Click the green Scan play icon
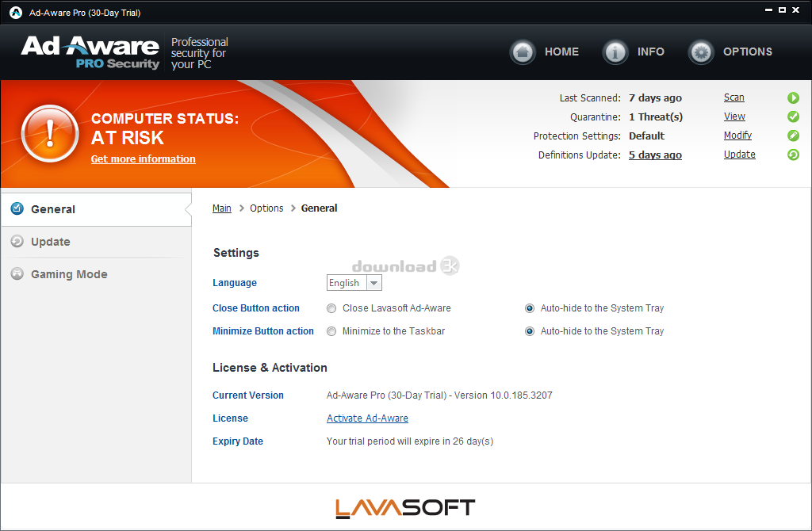Screen dimensions: 812x531 (x=793, y=97)
